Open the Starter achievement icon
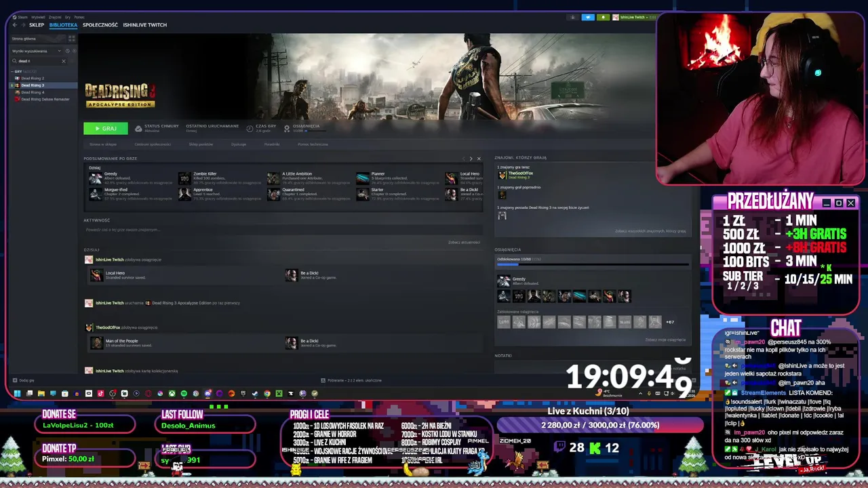 pos(363,194)
